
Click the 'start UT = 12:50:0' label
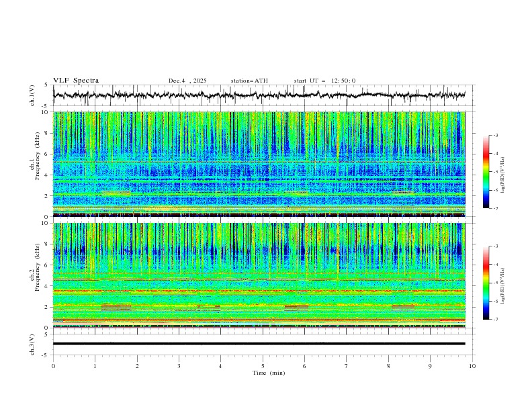(324, 81)
